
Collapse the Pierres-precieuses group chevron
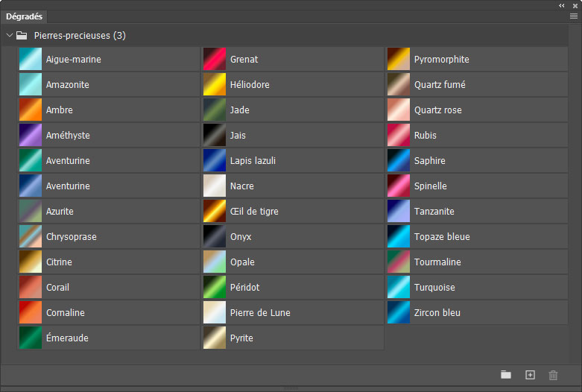pyautogui.click(x=9, y=35)
